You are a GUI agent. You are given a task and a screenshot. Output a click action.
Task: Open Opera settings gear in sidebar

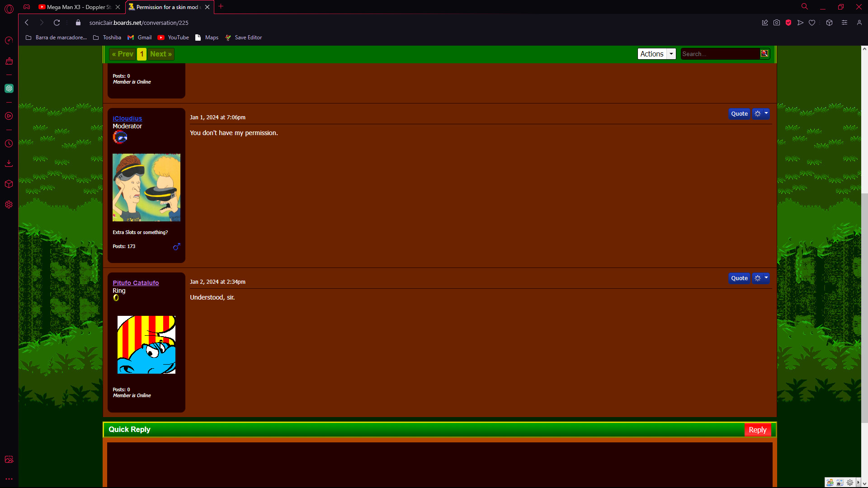coord(9,205)
